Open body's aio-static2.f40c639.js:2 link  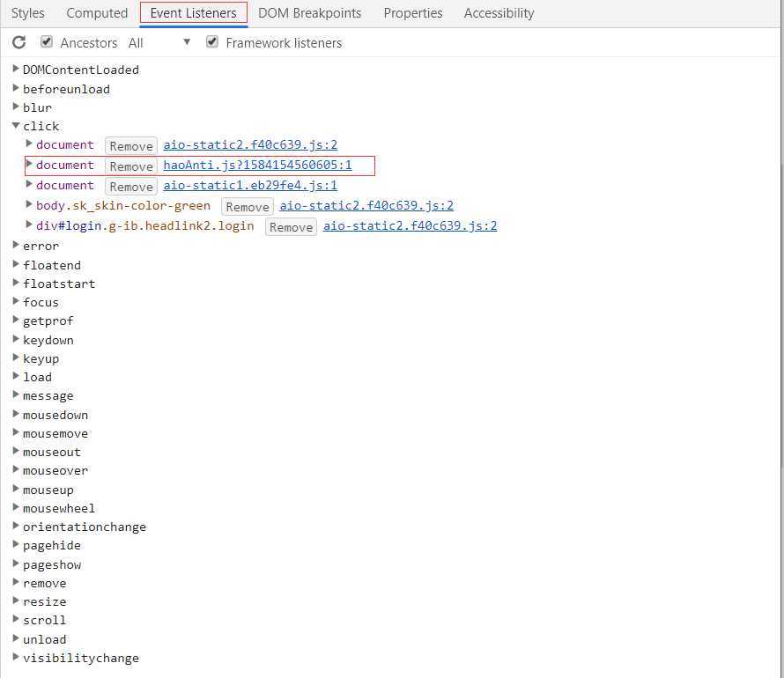pos(366,205)
